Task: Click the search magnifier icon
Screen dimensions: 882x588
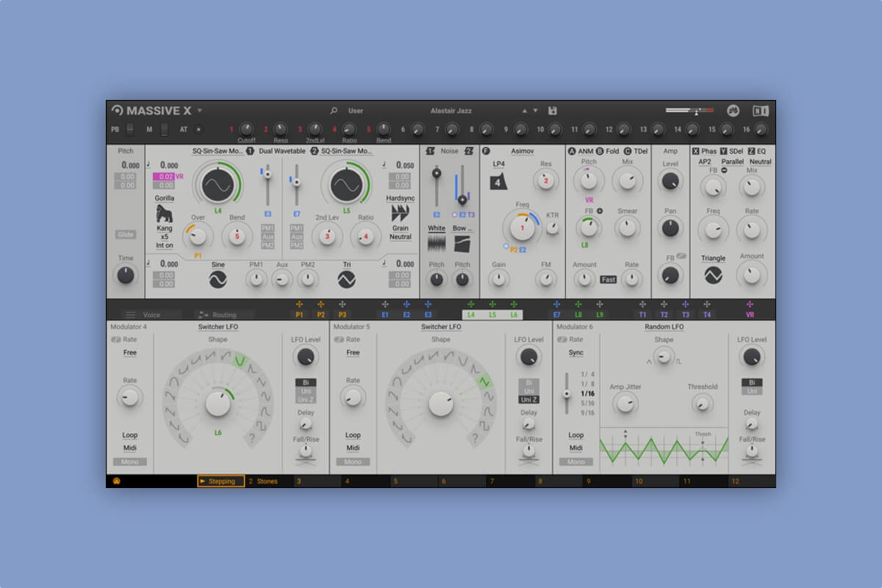Action: pos(333,110)
